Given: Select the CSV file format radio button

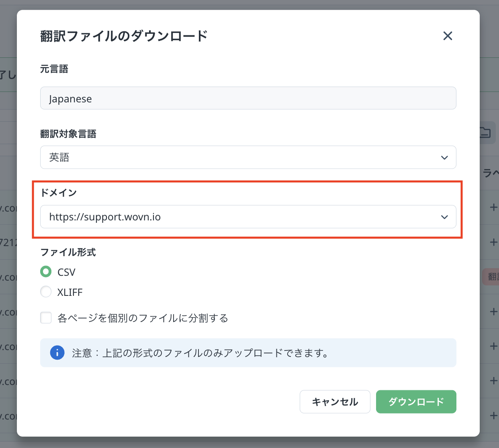Looking at the screenshot, I should (46, 272).
